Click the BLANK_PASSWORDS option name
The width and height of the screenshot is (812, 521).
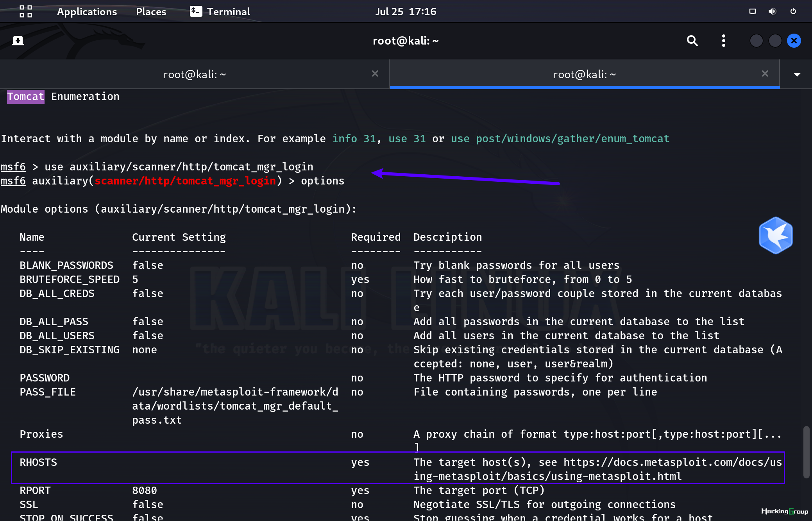tap(66, 265)
